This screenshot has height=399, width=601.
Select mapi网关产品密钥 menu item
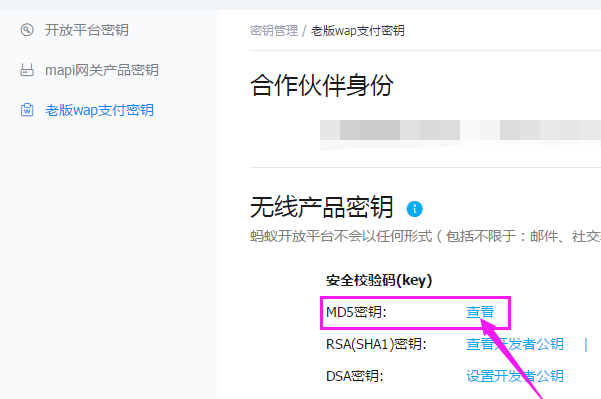pyautogui.click(x=102, y=70)
